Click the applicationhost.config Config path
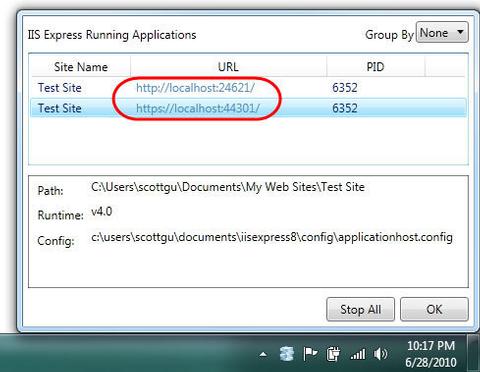This screenshot has height=372, width=480. (x=272, y=237)
